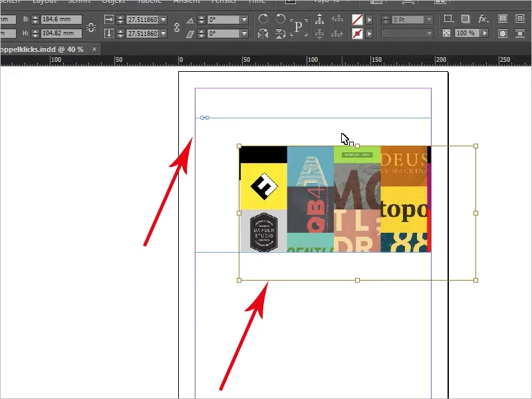
Task: Rotate selection 90° counter-clockwise
Action: [280, 19]
